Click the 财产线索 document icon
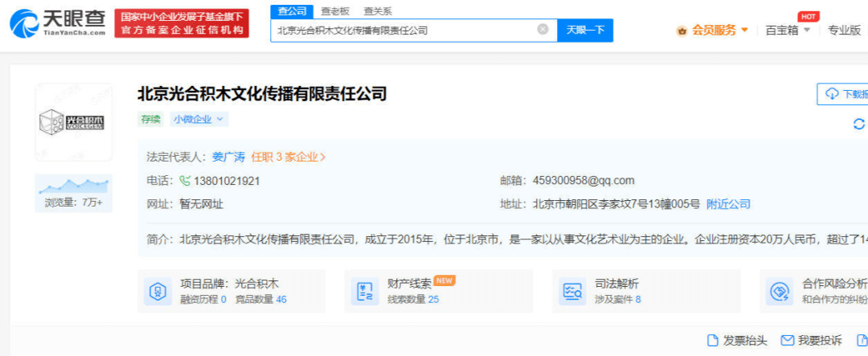This screenshot has height=356, width=868. [366, 291]
